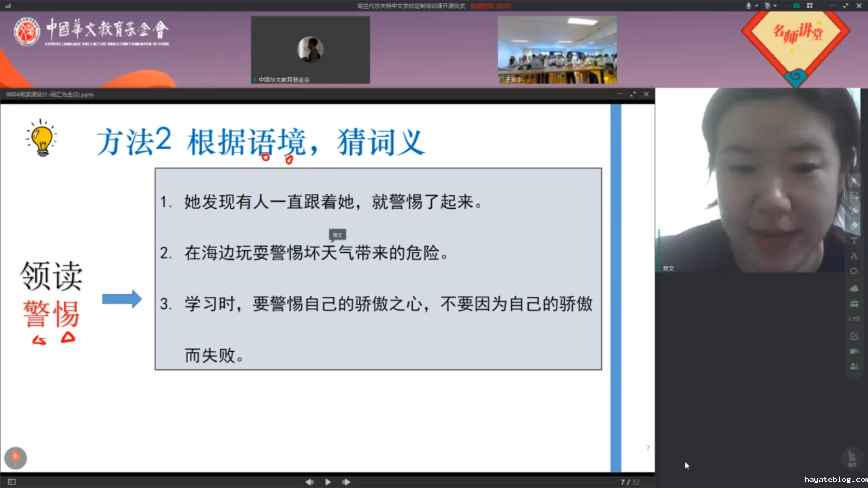The image size is (868, 488).
Task: Select the scissors cut tool
Action: [854, 255]
